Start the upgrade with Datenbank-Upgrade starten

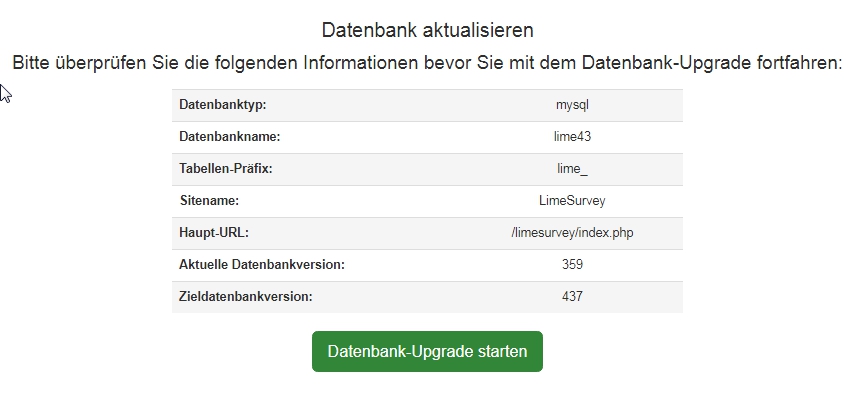point(427,352)
